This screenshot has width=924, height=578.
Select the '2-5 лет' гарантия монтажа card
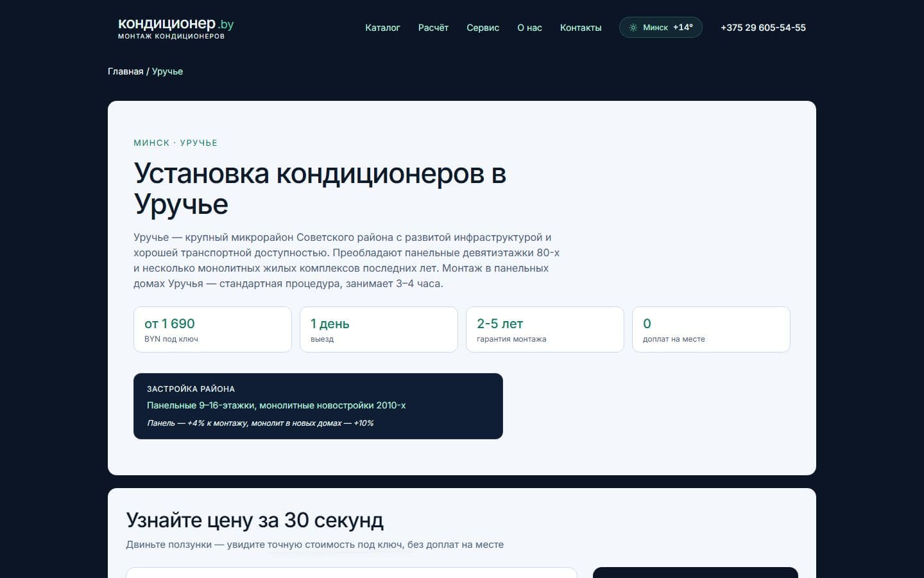(x=545, y=329)
